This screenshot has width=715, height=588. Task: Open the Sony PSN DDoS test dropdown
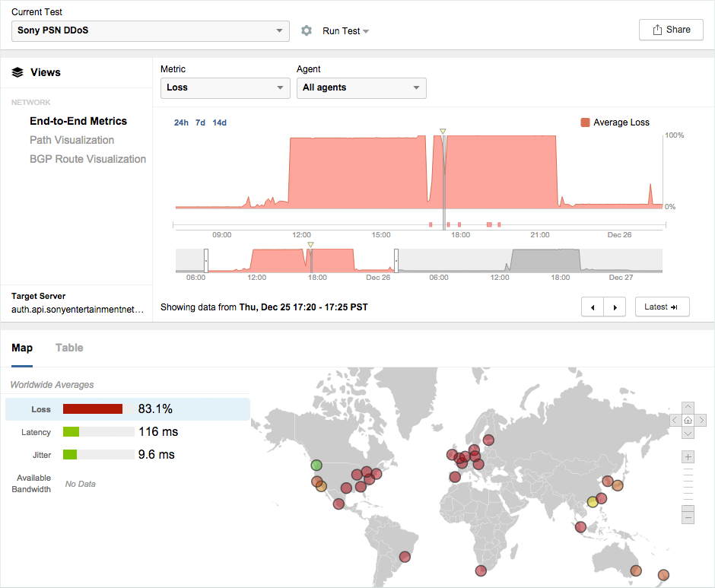coord(151,30)
